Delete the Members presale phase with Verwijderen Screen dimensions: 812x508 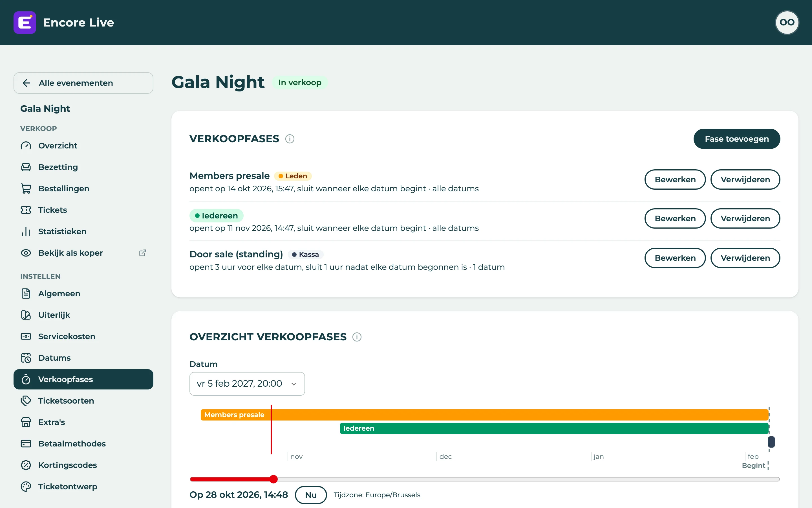click(x=745, y=179)
